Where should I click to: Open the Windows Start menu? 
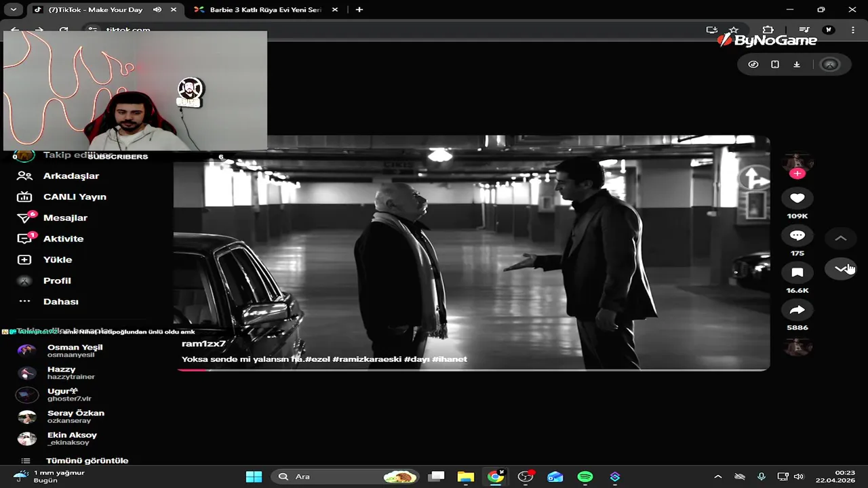254,476
